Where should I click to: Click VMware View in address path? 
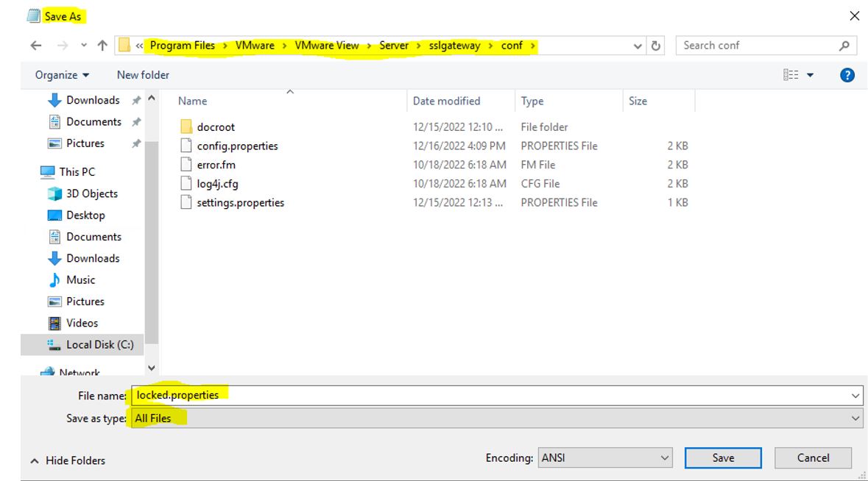point(327,46)
